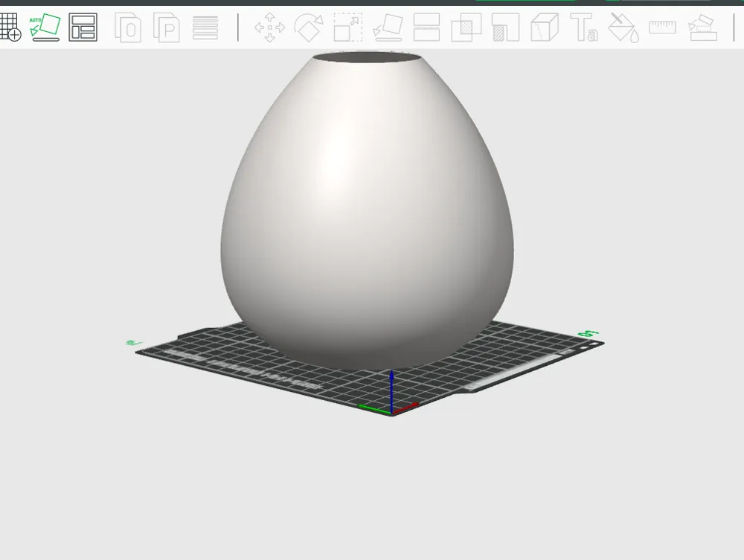The image size is (744, 560).
Task: Run the Auto Orient tool
Action: 45,27
